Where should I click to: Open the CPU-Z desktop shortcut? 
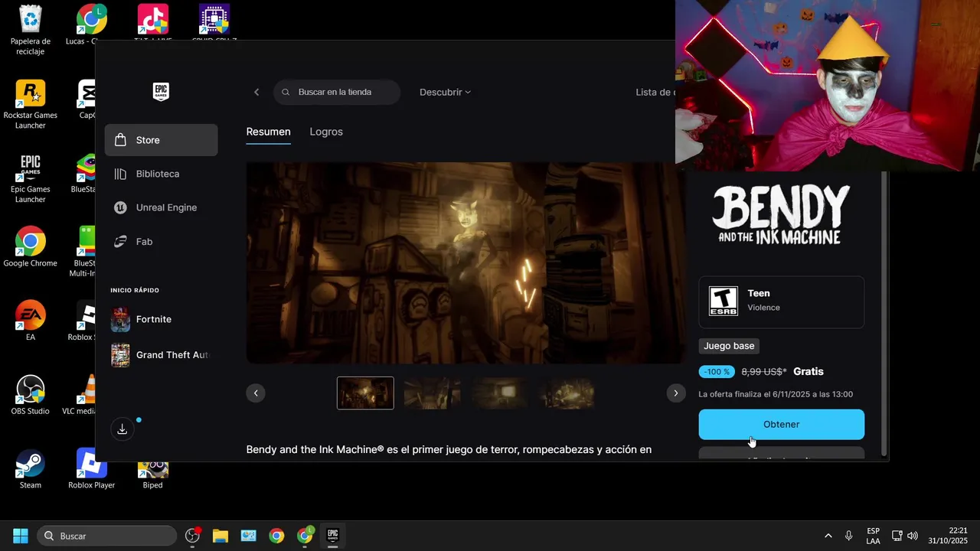(x=214, y=21)
